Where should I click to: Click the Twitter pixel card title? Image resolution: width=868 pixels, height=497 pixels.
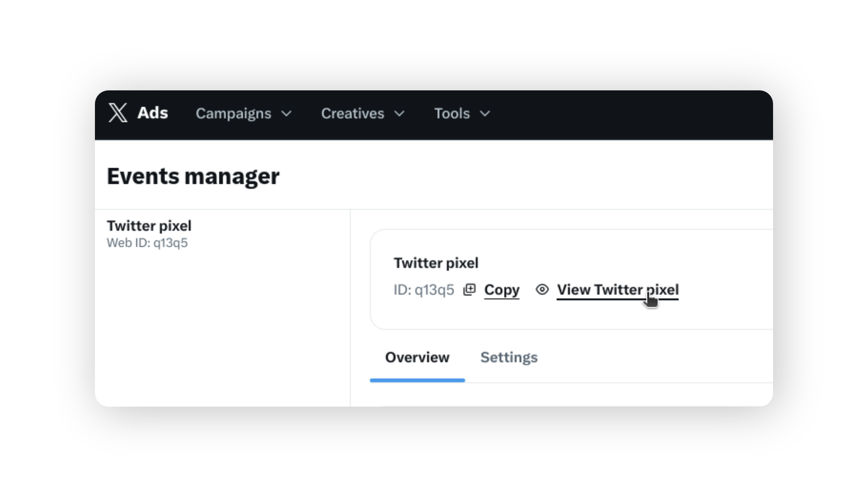click(x=436, y=263)
